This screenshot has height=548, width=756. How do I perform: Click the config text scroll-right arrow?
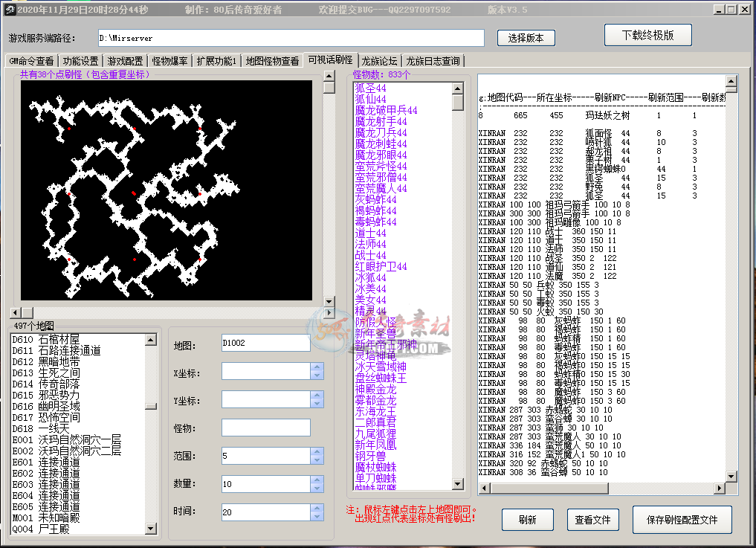click(720, 489)
